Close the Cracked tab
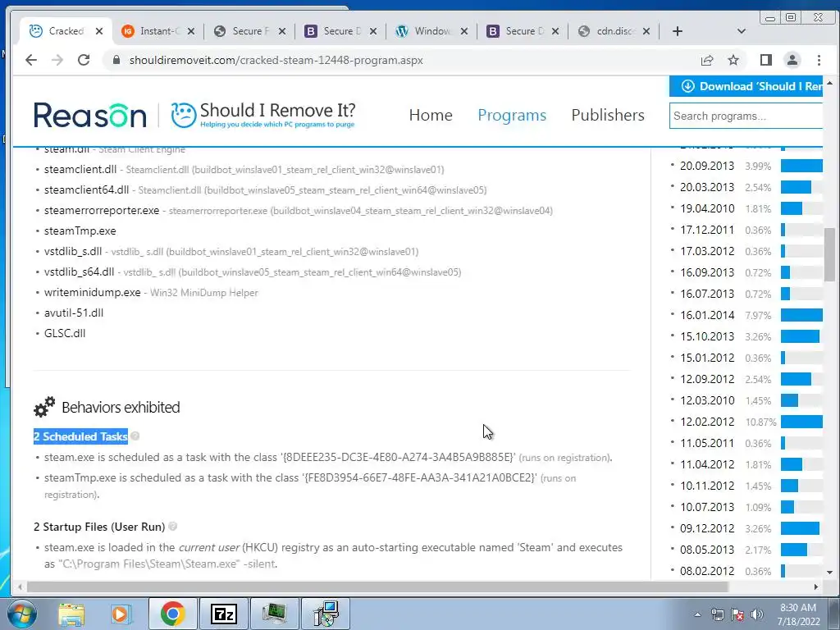The width and height of the screenshot is (840, 630). tap(99, 31)
